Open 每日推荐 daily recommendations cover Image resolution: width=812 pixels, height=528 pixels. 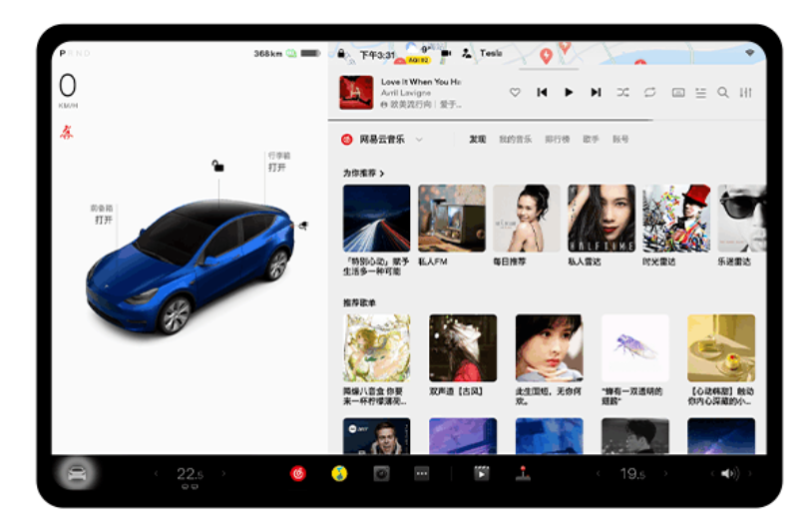pyautogui.click(x=527, y=219)
